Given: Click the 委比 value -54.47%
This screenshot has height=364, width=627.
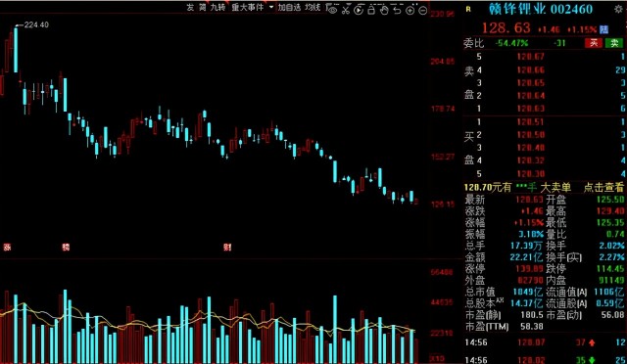Looking at the screenshot, I should [x=511, y=43].
